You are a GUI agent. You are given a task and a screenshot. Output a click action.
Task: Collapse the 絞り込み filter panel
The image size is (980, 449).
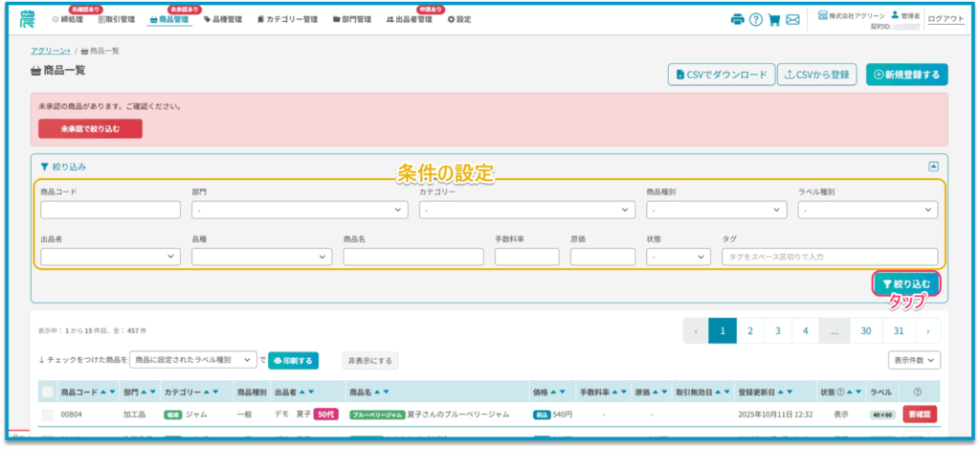[933, 166]
